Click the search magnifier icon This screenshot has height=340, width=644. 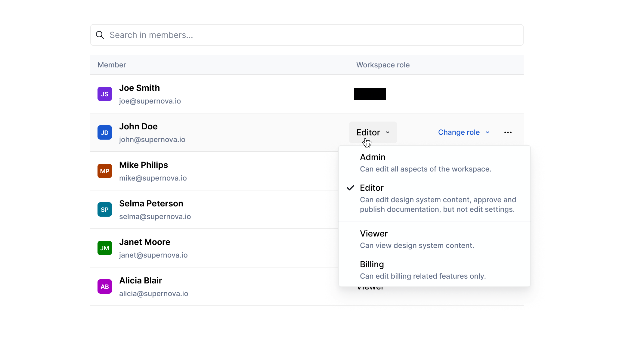pyautogui.click(x=100, y=35)
